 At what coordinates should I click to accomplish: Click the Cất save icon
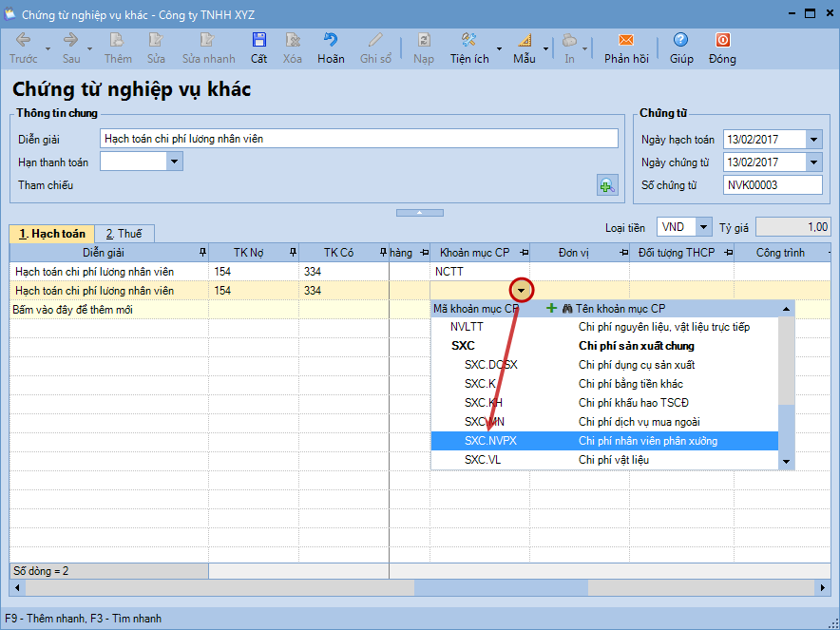coord(258,41)
